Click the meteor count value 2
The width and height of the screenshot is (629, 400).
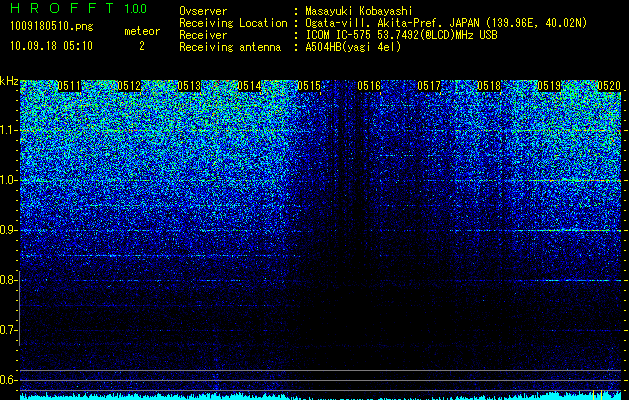(x=142, y=46)
